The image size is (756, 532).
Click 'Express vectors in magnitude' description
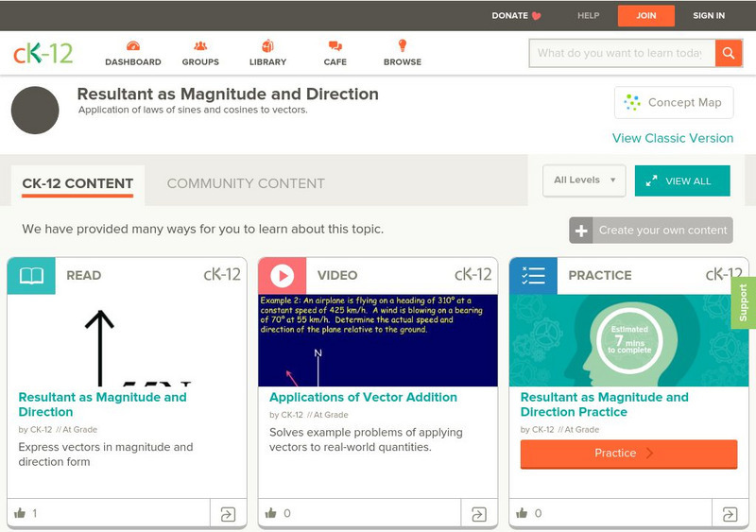click(106, 455)
